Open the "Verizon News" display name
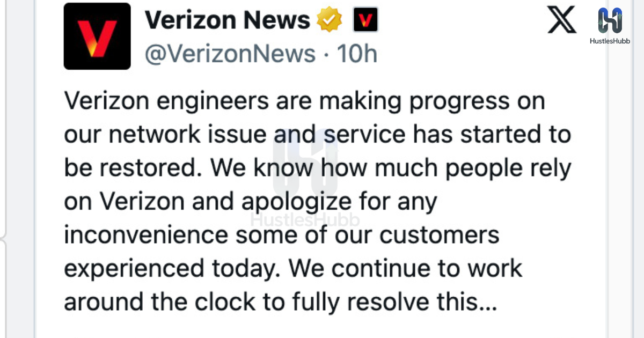Image resolution: width=644 pixels, height=338 pixels. click(x=228, y=20)
